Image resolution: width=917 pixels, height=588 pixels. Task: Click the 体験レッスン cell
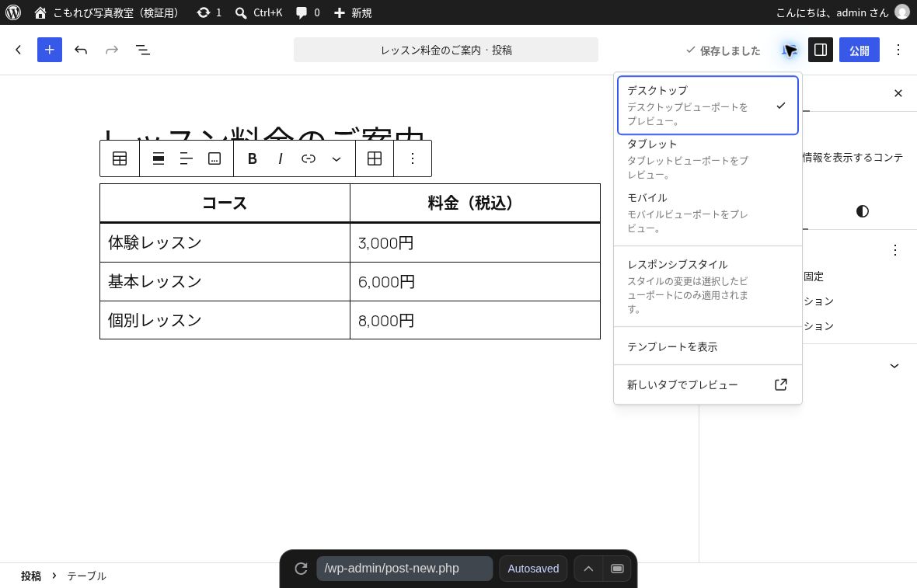pyautogui.click(x=225, y=242)
